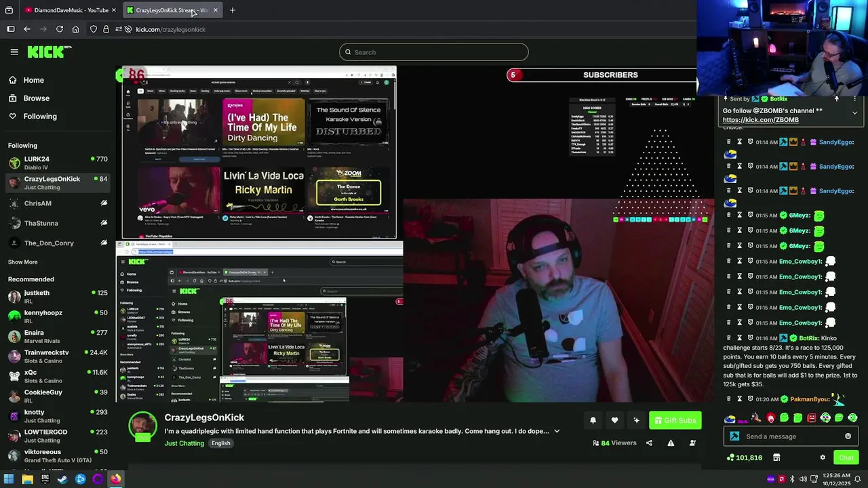This screenshot has height=488, width=868.
Task: Open LURK24 channel in Following list
Action: pos(58,163)
